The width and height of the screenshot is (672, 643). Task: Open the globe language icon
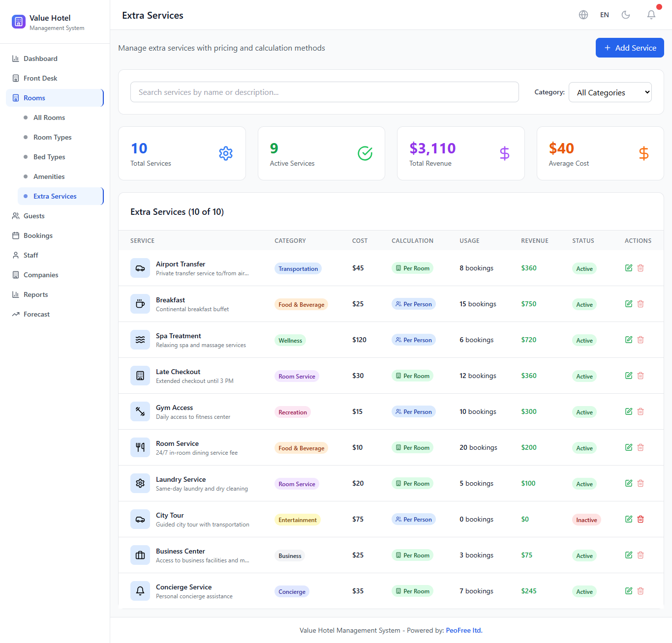click(x=583, y=15)
